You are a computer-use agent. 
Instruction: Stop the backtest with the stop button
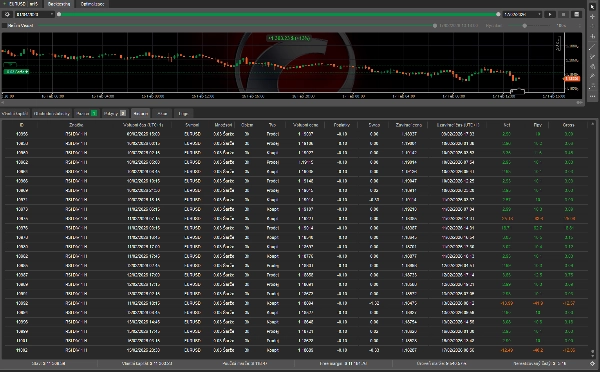tap(563, 15)
